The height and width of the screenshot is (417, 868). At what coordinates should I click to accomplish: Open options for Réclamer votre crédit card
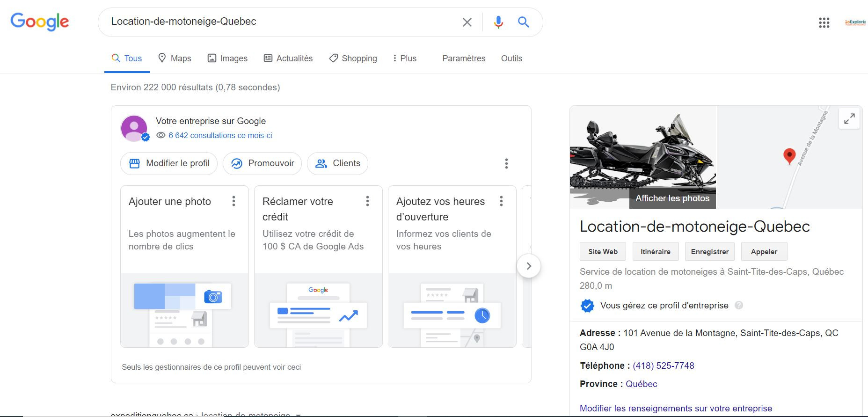pos(367,201)
